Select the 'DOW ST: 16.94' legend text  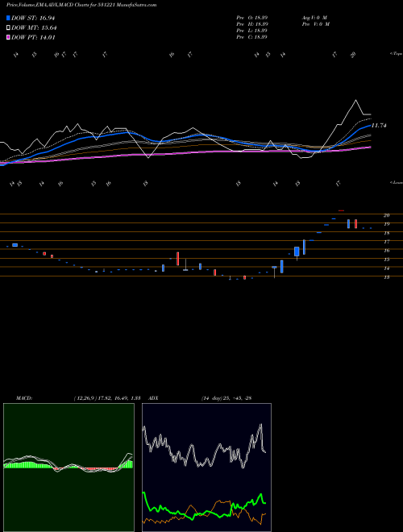click(33, 18)
